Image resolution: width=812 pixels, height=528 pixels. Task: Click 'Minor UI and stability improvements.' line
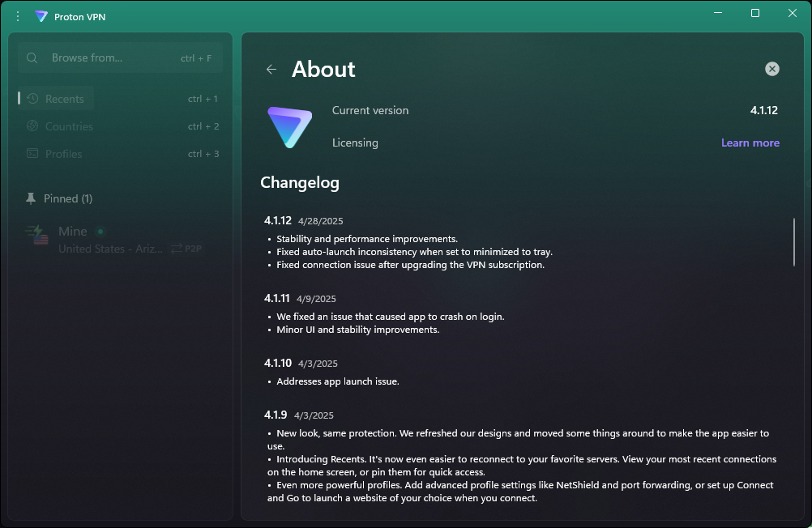click(x=358, y=330)
